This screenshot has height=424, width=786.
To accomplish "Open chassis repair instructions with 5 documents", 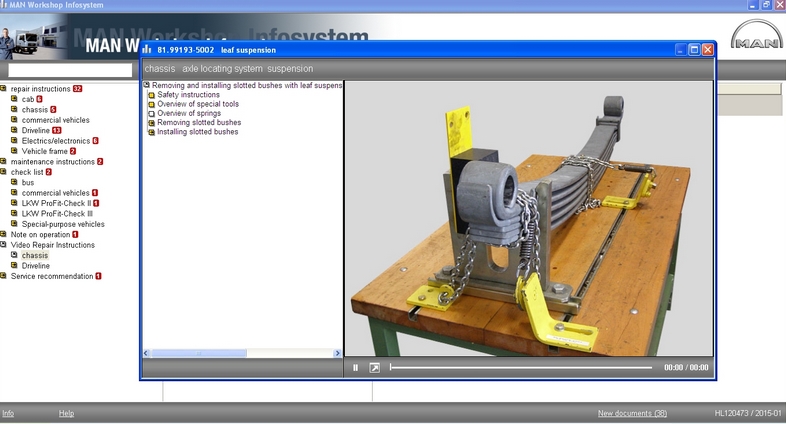I will (35, 110).
